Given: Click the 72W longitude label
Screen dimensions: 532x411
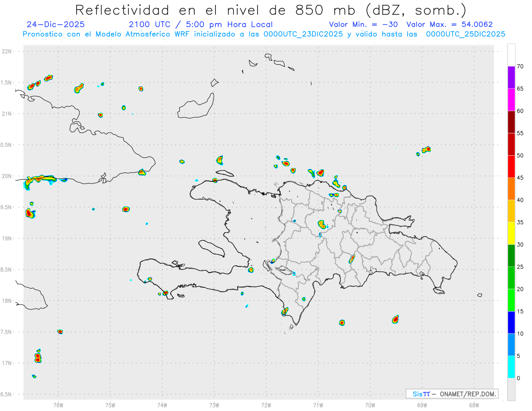Looking at the screenshot, I should click(266, 405).
